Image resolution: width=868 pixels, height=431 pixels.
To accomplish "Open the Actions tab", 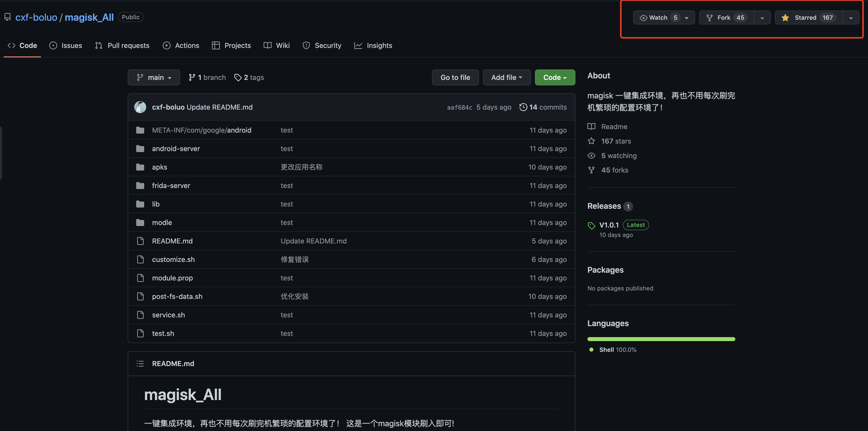I will click(181, 45).
